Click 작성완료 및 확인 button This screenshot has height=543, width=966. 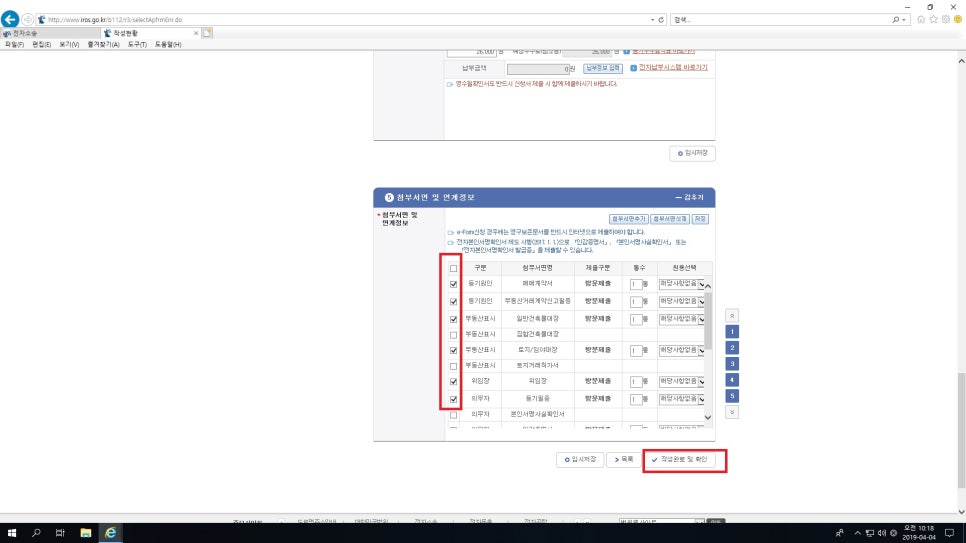(x=680, y=460)
